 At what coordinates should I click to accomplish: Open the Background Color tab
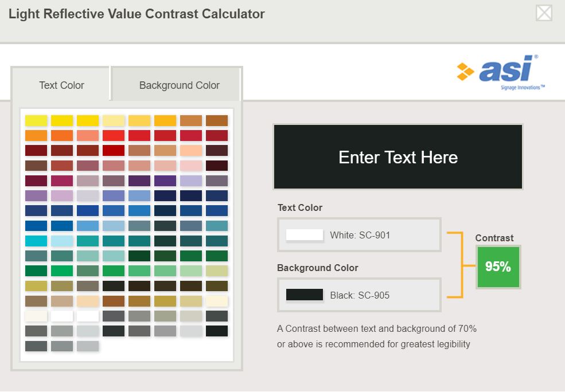click(x=178, y=85)
